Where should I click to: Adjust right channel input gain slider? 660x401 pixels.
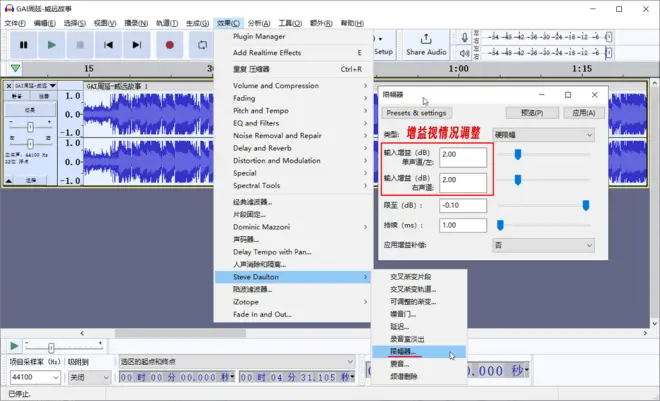pyautogui.click(x=518, y=180)
